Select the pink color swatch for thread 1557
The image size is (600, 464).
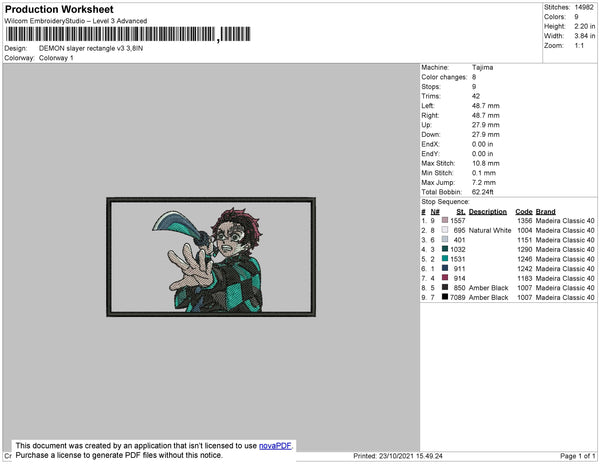point(445,220)
